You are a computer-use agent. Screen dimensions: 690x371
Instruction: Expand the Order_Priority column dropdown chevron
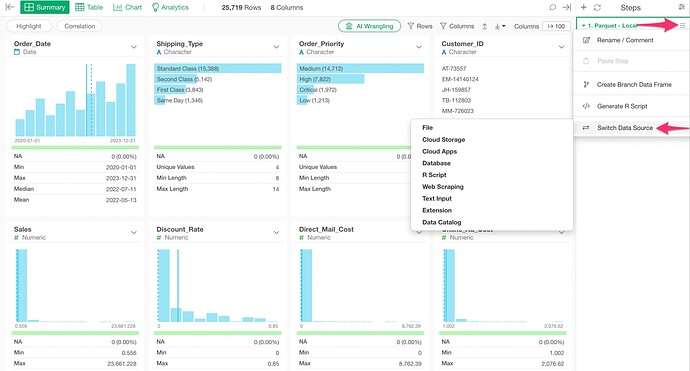(419, 47)
